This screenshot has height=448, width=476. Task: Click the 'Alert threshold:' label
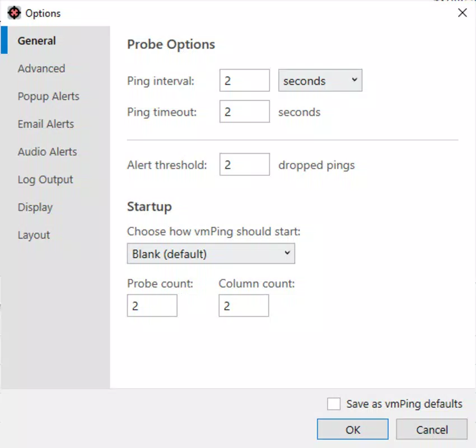coord(167,165)
